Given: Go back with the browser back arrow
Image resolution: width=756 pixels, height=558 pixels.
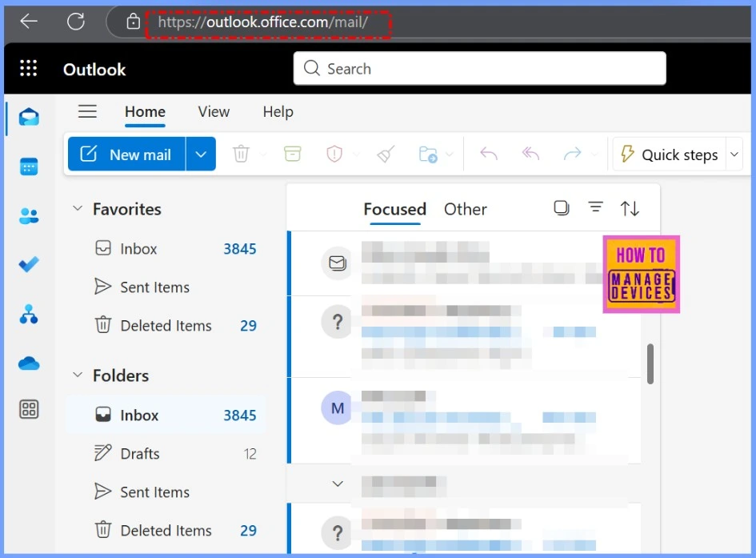Looking at the screenshot, I should tap(29, 22).
